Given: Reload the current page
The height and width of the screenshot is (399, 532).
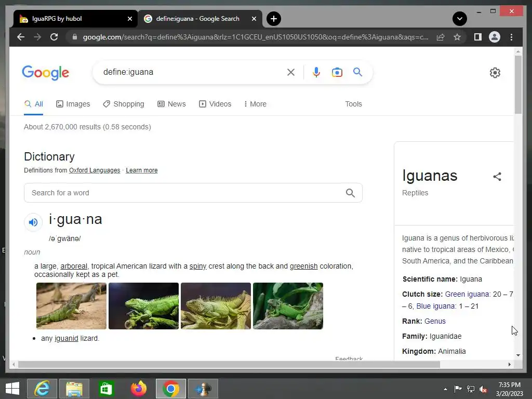Looking at the screenshot, I should tap(54, 37).
